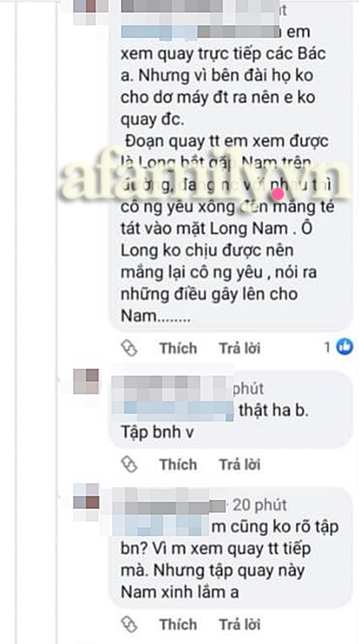Click the chain link icon below "Tập bnh v" comment

129,464
